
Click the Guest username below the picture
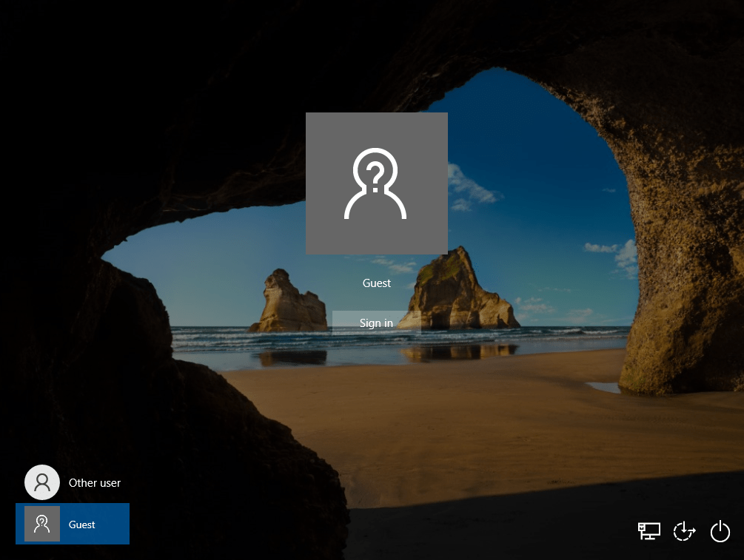(x=377, y=283)
